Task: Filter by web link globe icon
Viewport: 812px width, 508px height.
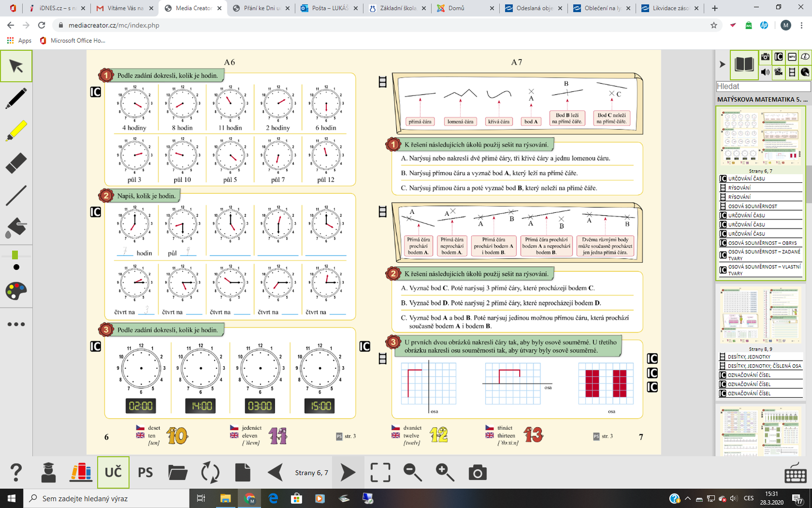Action: click(805, 72)
